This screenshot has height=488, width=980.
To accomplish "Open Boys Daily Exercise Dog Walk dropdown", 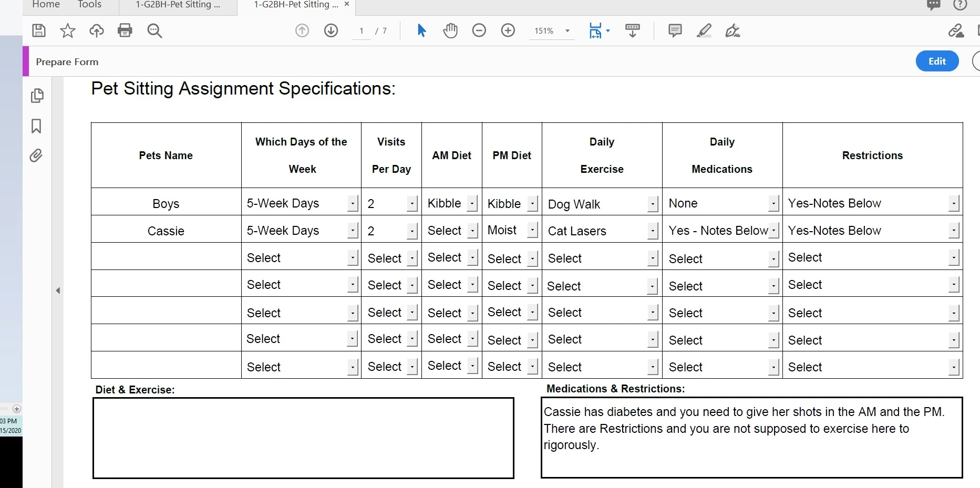I will coord(653,204).
